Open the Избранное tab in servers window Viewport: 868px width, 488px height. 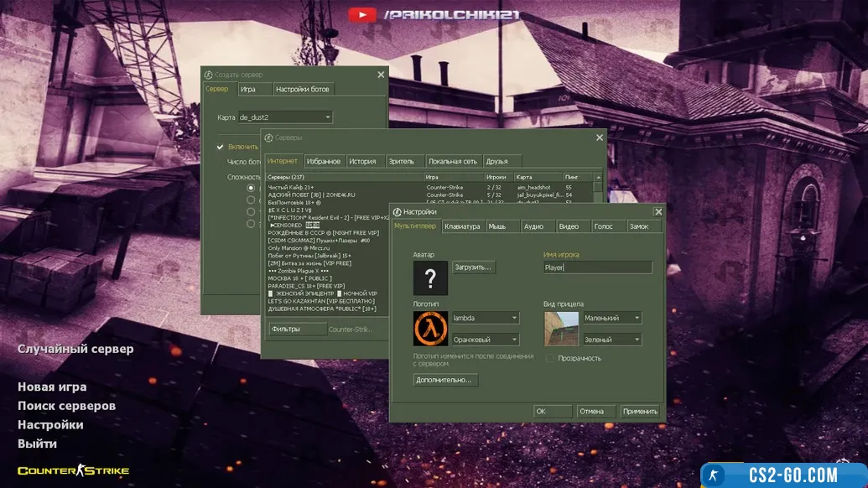pos(323,161)
